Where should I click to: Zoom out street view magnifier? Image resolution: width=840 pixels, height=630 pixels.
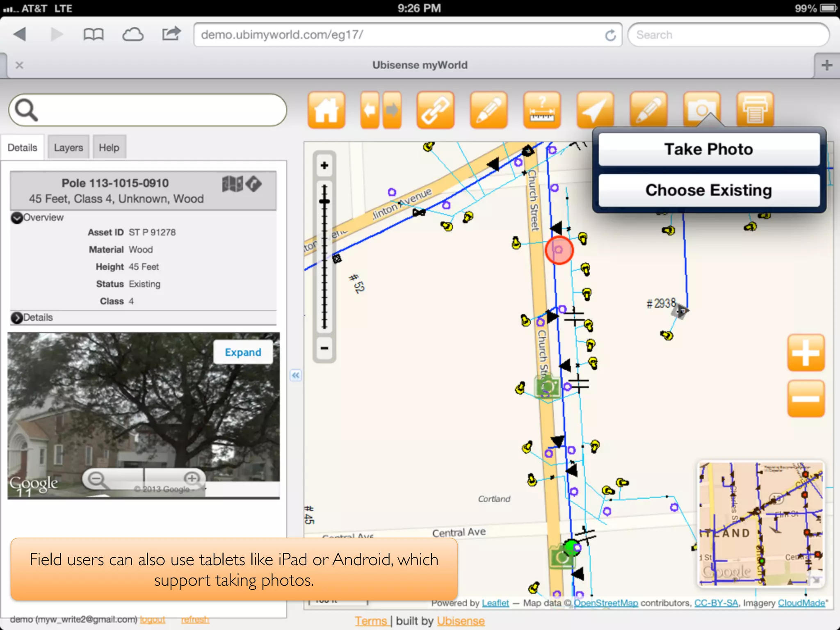[x=97, y=479]
